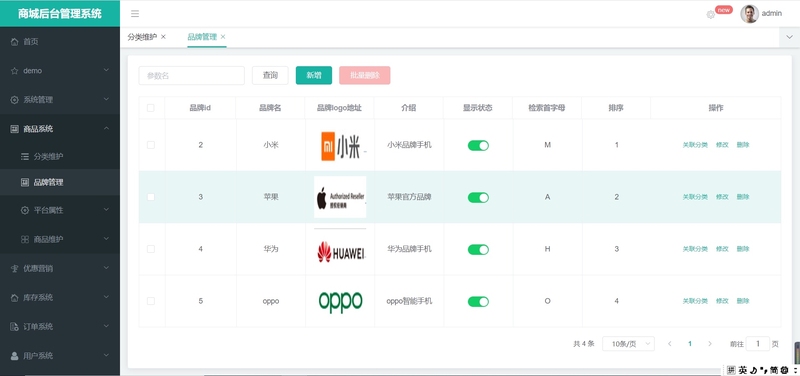Check the box for the 华为 row
The height and width of the screenshot is (376, 800).
(151, 249)
